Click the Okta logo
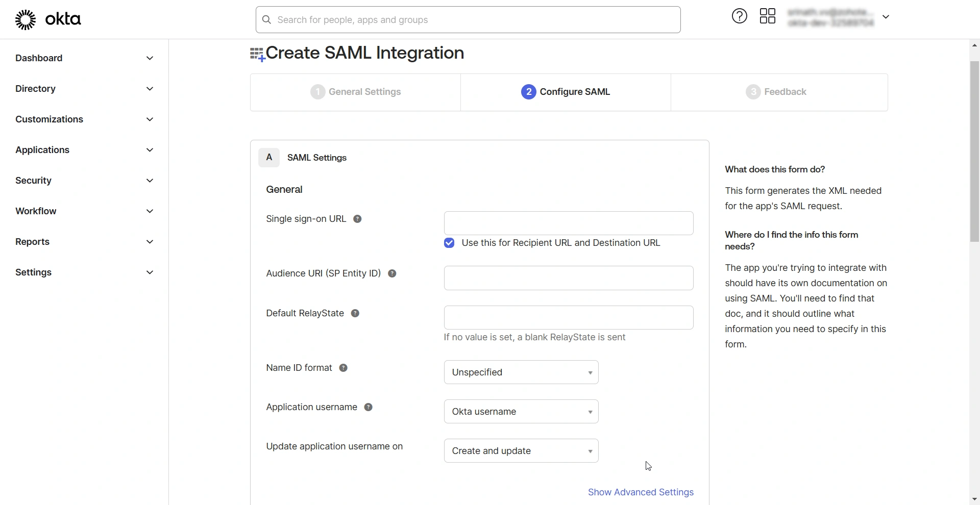Image resolution: width=980 pixels, height=505 pixels. [x=48, y=19]
